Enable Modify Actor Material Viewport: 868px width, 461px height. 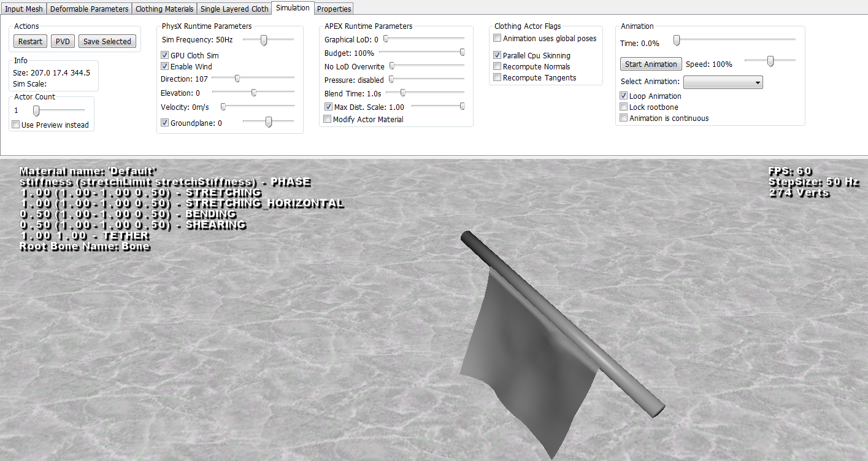point(328,118)
